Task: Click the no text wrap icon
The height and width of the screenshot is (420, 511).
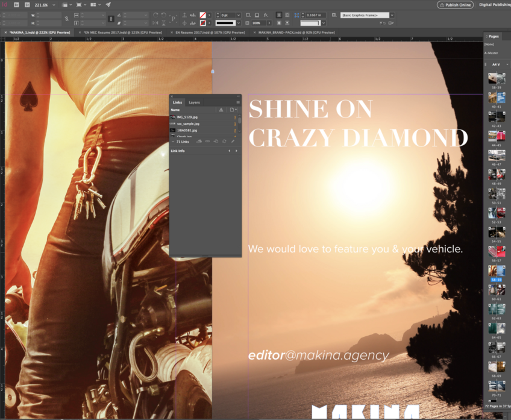Action: pyautogui.click(x=279, y=15)
